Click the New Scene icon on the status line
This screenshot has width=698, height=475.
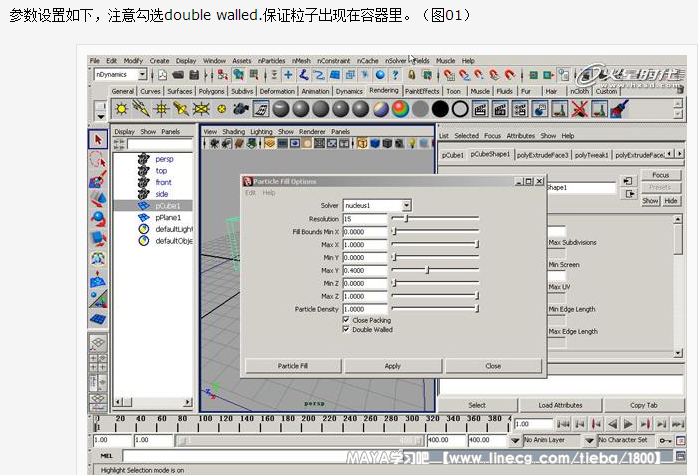tap(163, 75)
